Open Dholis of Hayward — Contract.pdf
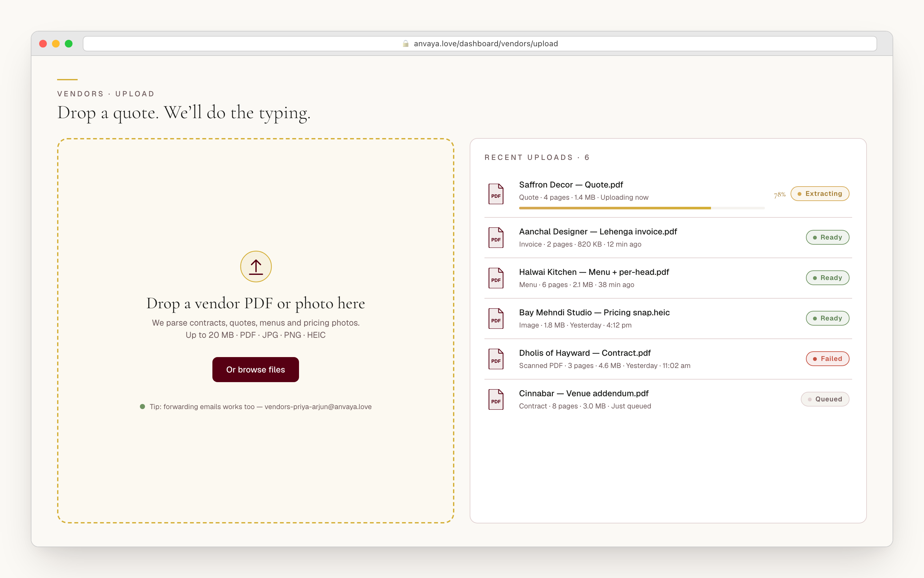Viewport: 924px width, 578px height. pos(585,353)
